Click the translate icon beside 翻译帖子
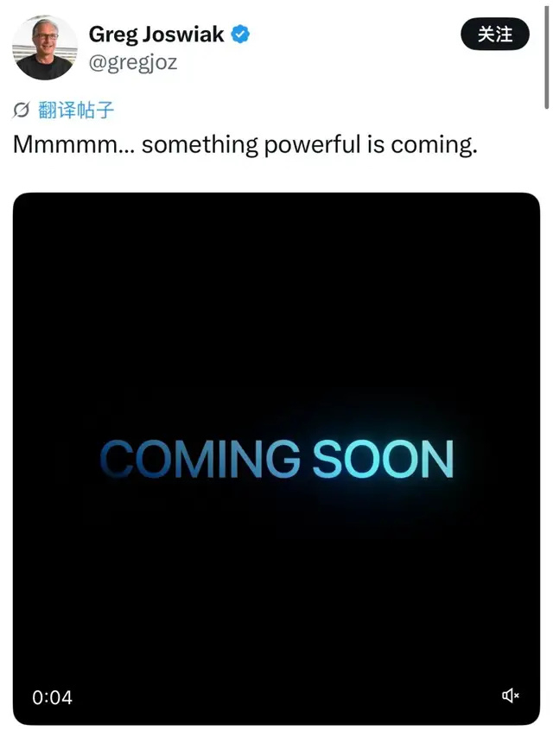 tap(21, 111)
